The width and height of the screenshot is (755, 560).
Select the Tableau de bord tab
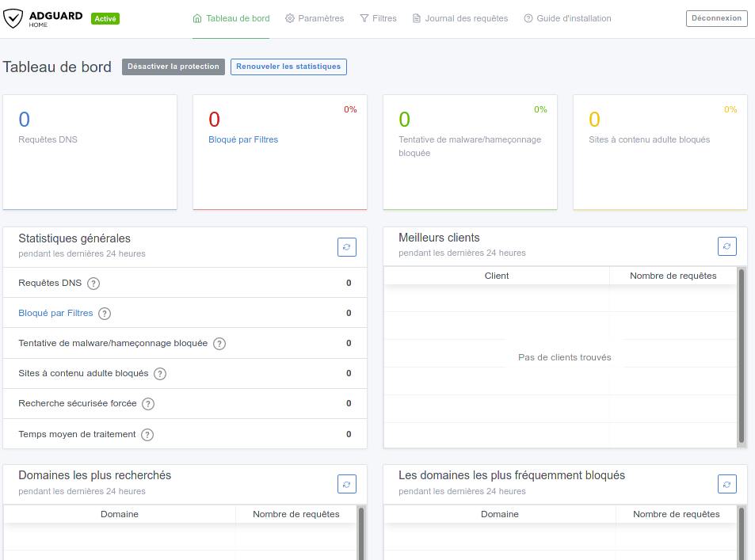231,18
